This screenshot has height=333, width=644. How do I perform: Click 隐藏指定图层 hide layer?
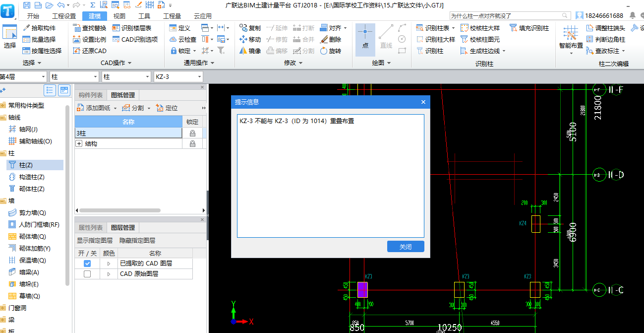point(137,241)
